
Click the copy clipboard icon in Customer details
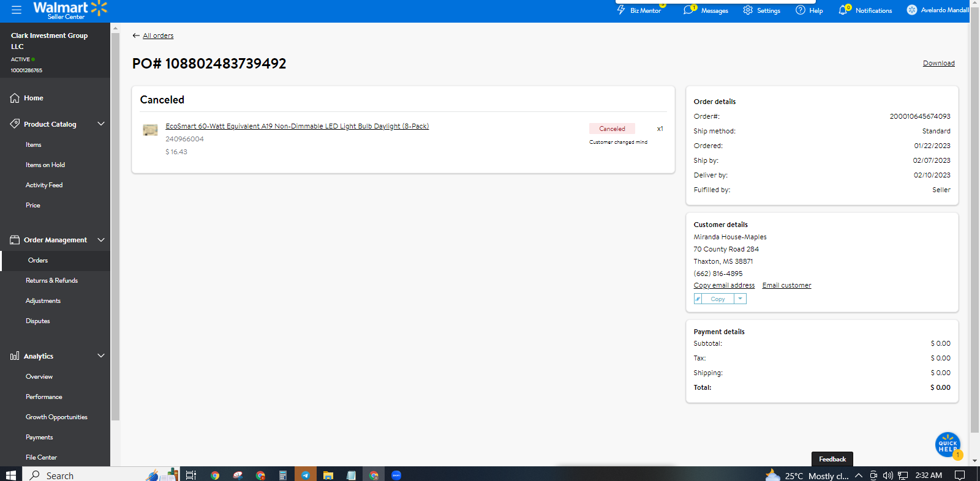click(698, 299)
